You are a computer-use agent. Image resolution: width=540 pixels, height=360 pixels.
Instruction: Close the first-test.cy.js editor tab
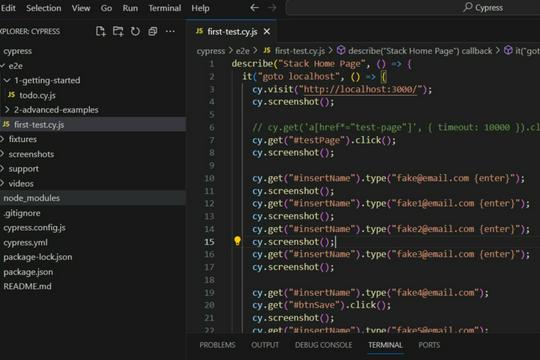click(x=267, y=32)
